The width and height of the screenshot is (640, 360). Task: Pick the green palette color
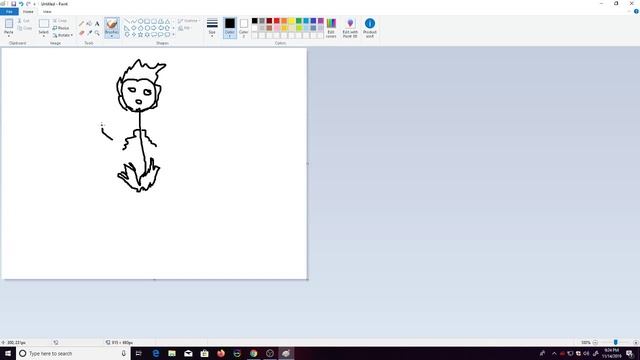click(x=299, y=21)
